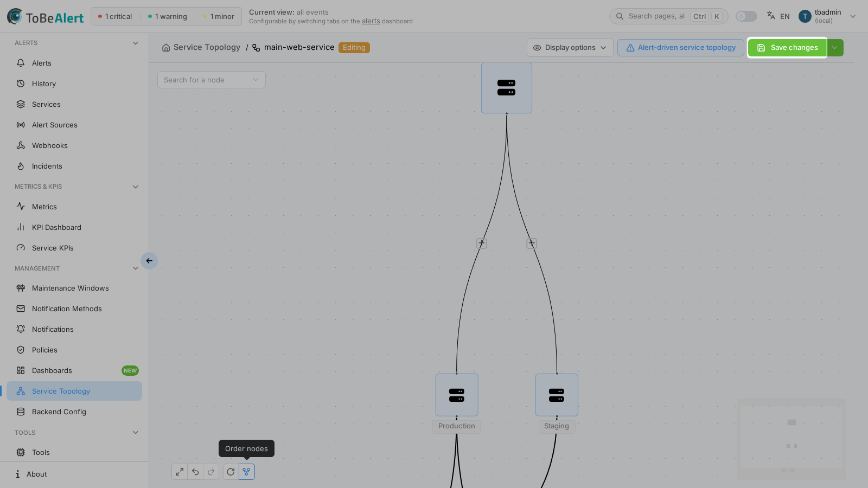Collapse the ALERTS section

point(136,43)
